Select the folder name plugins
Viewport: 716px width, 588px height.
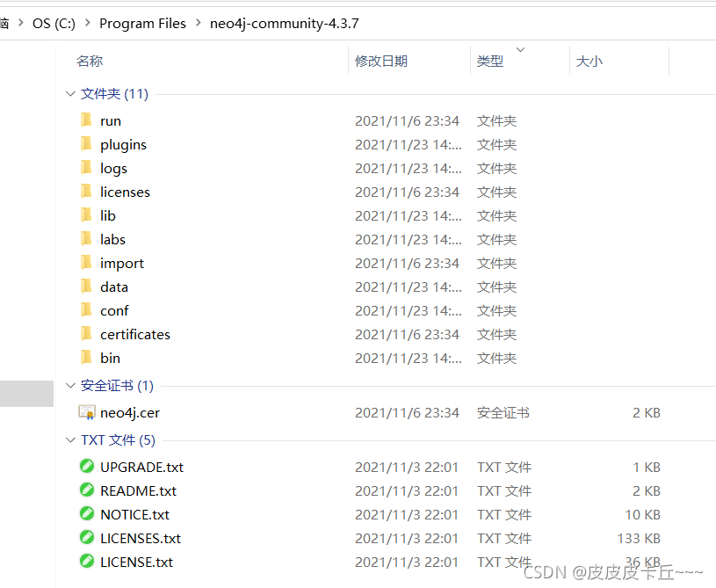click(x=123, y=145)
